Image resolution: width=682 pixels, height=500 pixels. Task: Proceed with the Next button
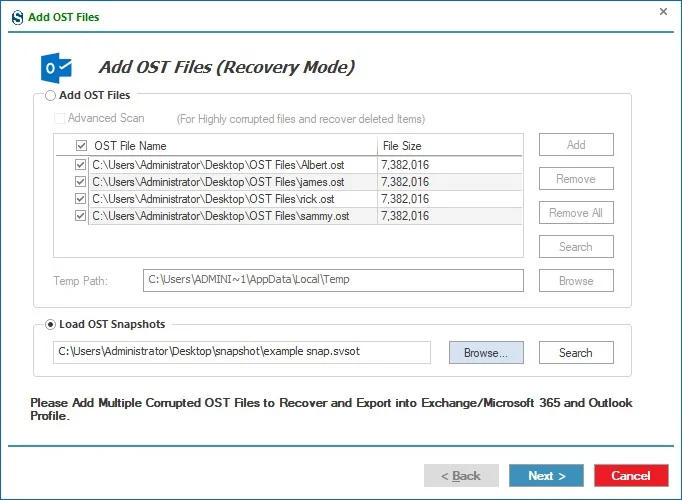click(546, 476)
